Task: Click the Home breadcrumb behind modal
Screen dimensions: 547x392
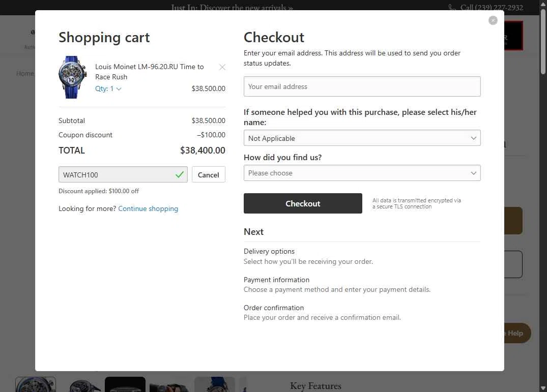Action: tap(25, 74)
